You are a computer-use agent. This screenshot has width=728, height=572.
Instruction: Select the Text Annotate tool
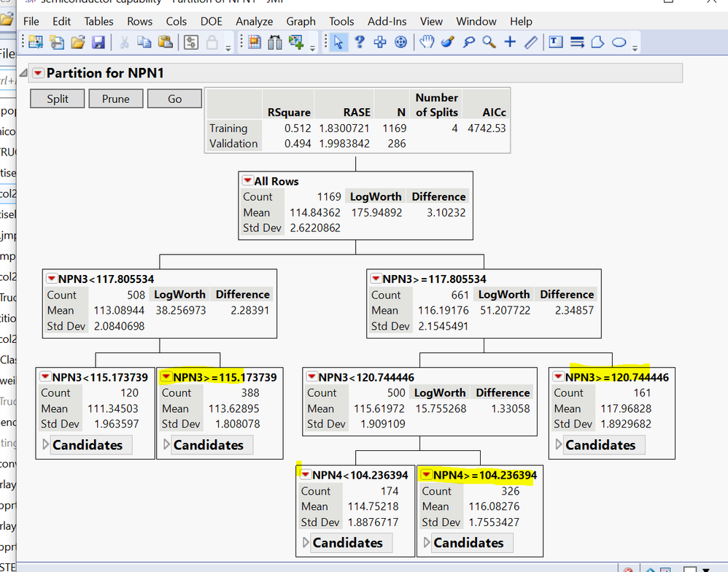[556, 42]
